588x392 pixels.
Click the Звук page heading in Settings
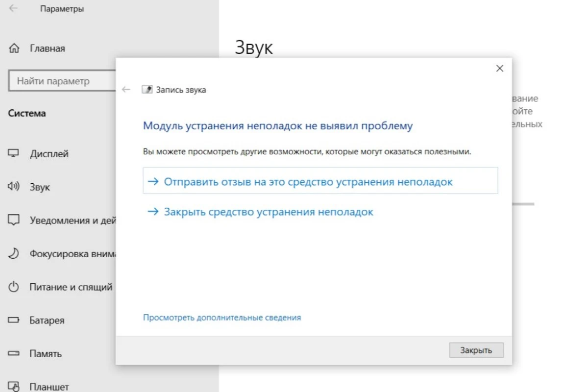pos(254,47)
